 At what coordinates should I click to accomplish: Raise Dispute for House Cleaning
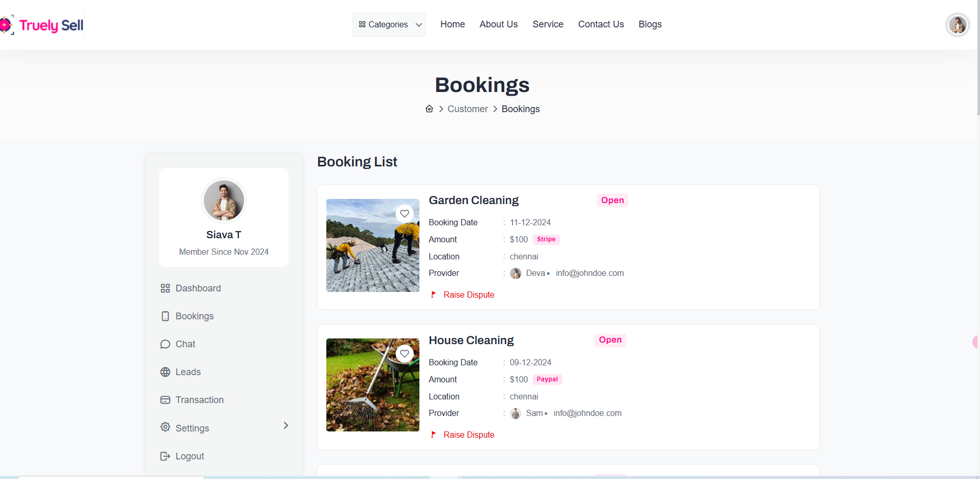pyautogui.click(x=469, y=435)
